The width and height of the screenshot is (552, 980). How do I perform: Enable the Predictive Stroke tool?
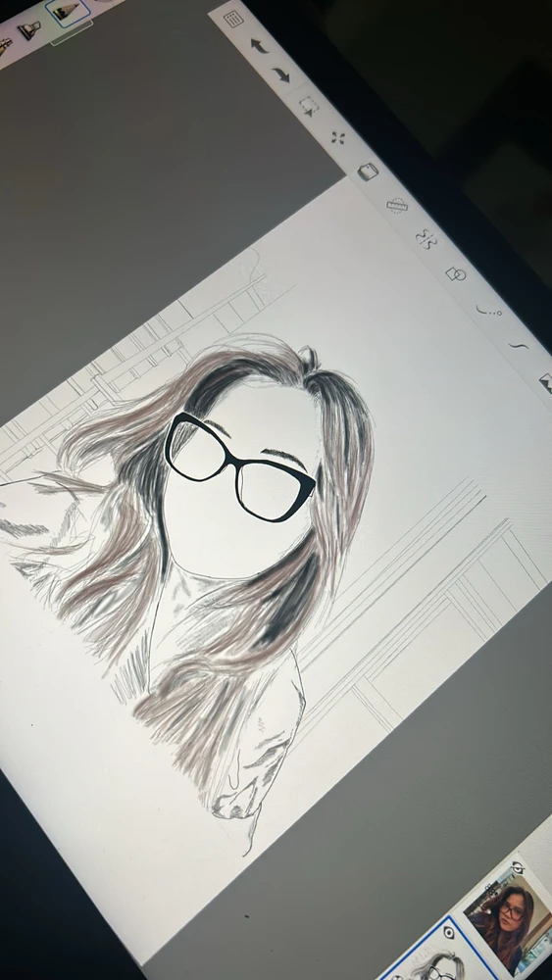[x=487, y=310]
